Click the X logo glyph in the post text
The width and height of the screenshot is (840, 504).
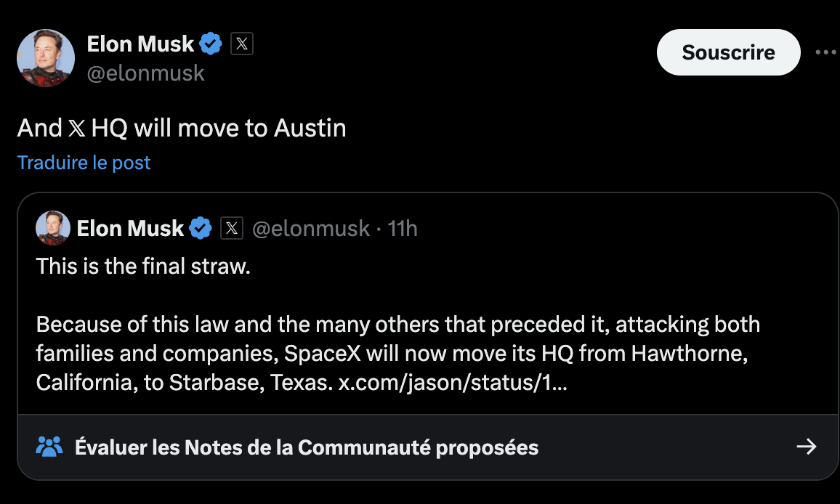coord(76,128)
